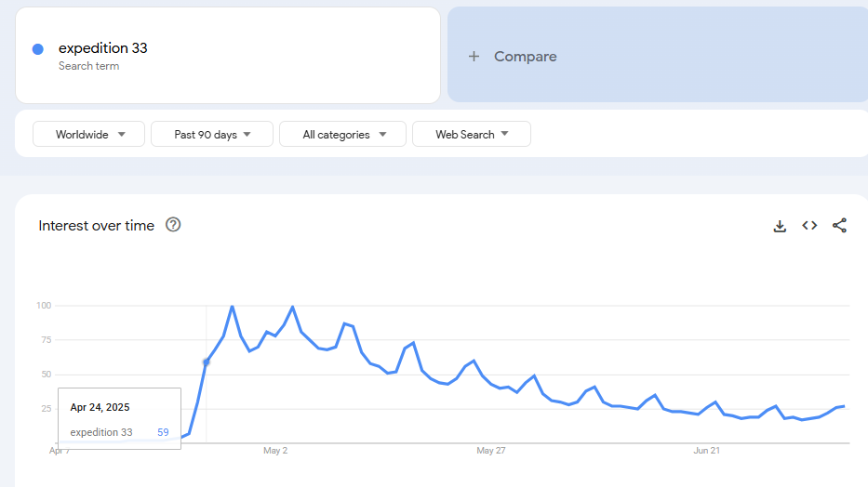Open the Interest over time help icon
The image size is (868, 487).
173,225
